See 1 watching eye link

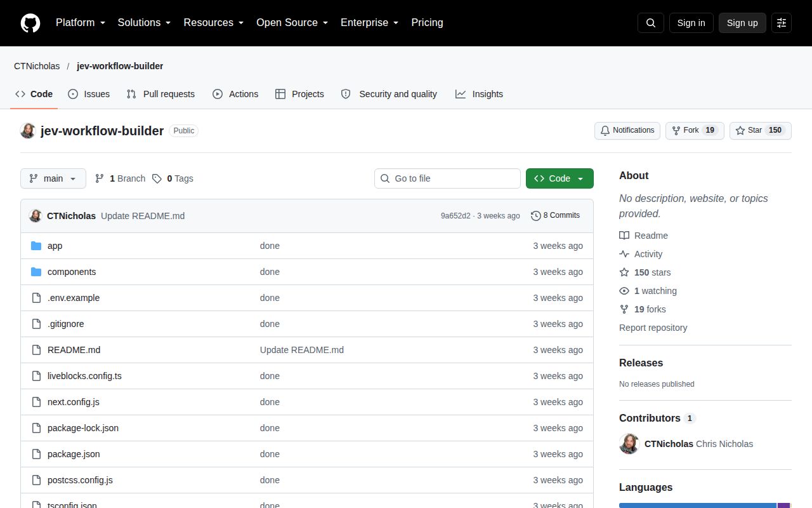point(648,291)
